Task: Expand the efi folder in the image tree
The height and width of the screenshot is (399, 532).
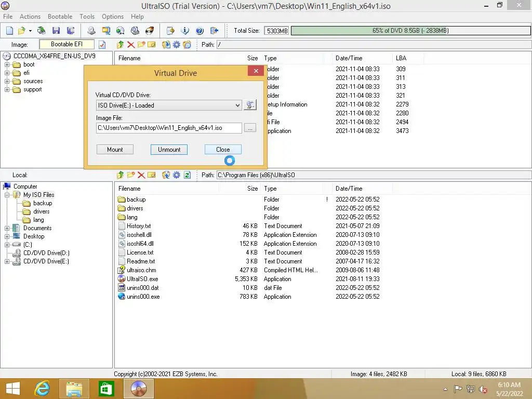Action: pos(7,73)
